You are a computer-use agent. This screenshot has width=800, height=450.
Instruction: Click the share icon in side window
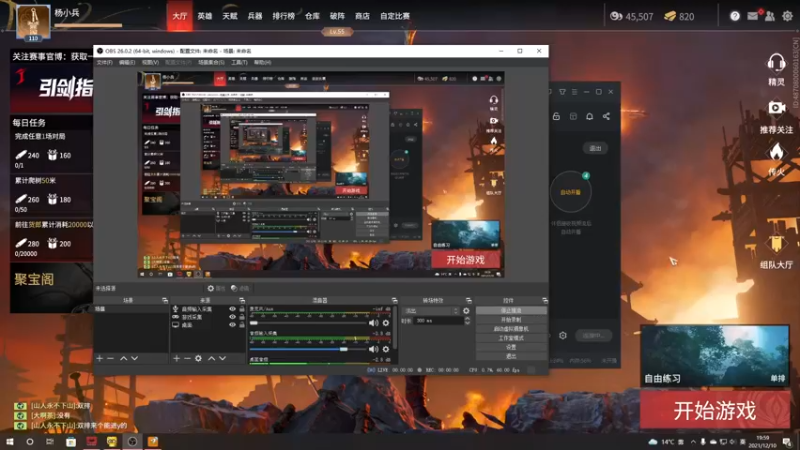click(606, 116)
